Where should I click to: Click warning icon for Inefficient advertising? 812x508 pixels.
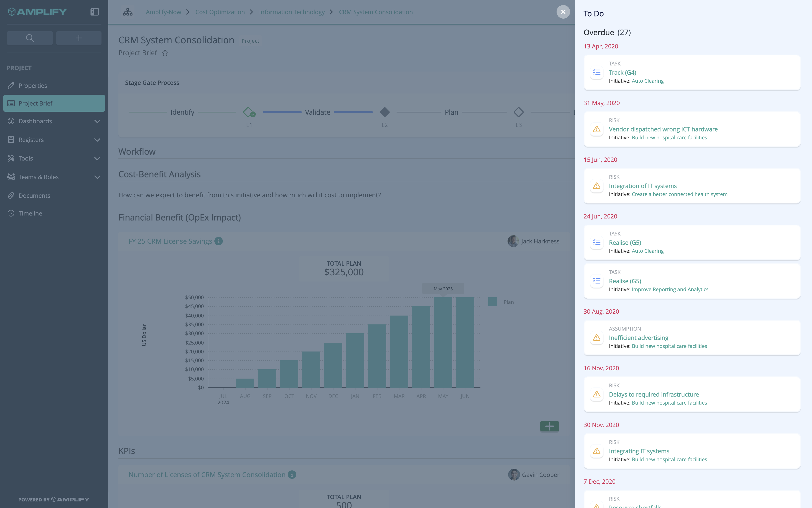click(x=597, y=338)
